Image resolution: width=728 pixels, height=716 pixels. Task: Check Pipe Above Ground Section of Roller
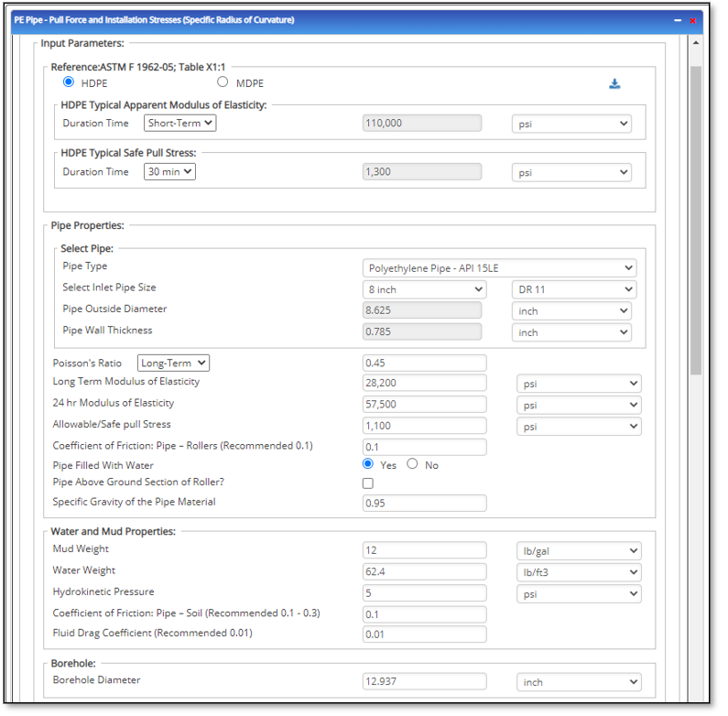click(x=368, y=483)
